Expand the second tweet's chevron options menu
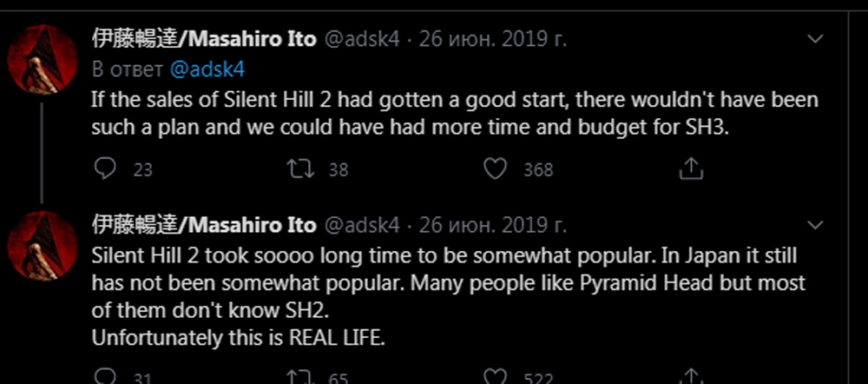 click(815, 225)
